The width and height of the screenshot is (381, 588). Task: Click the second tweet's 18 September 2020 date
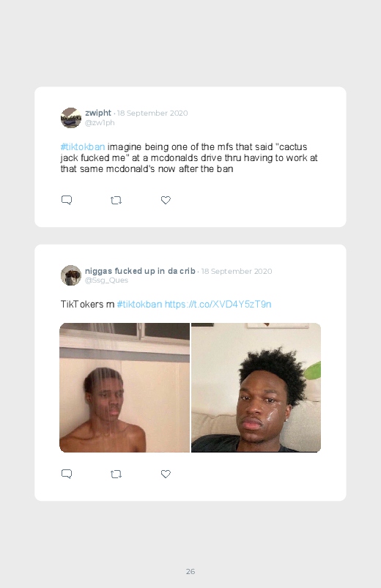click(x=237, y=271)
